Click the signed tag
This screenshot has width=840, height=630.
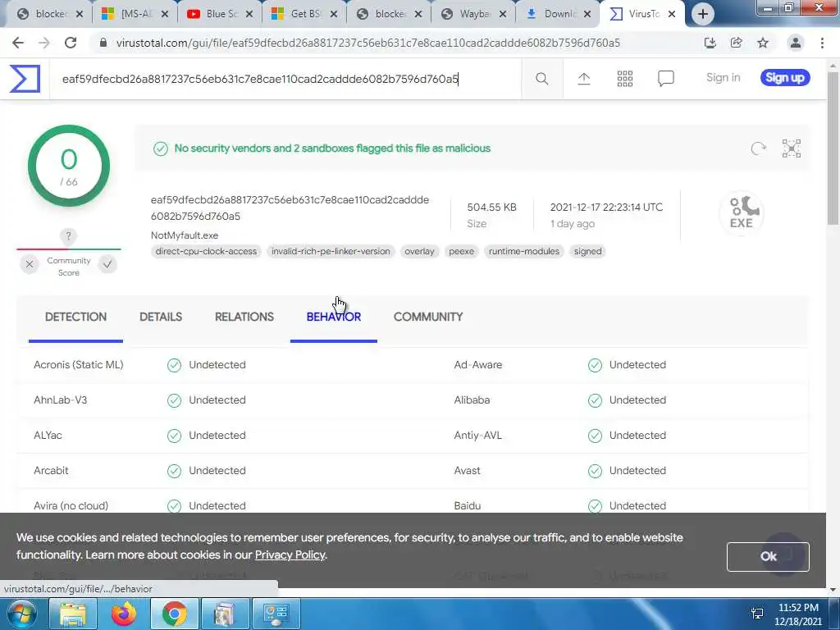click(x=587, y=251)
